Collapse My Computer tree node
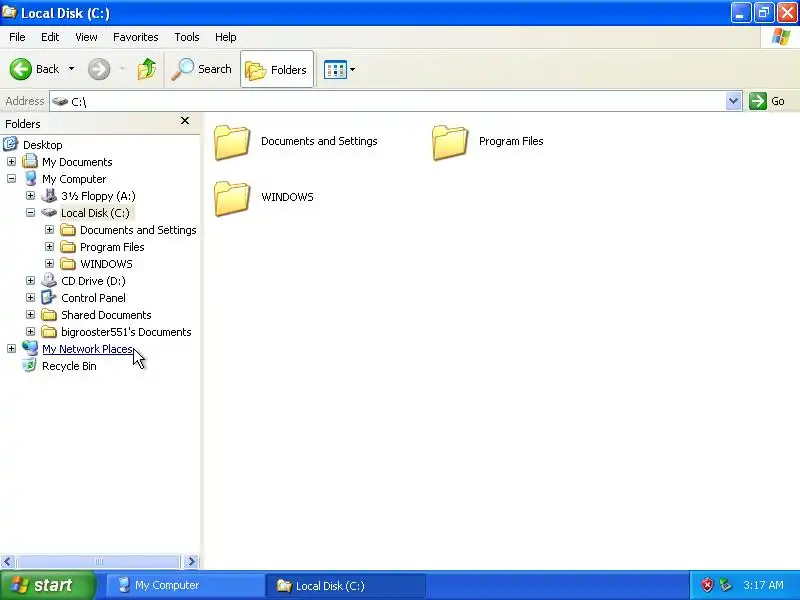 [x=11, y=179]
